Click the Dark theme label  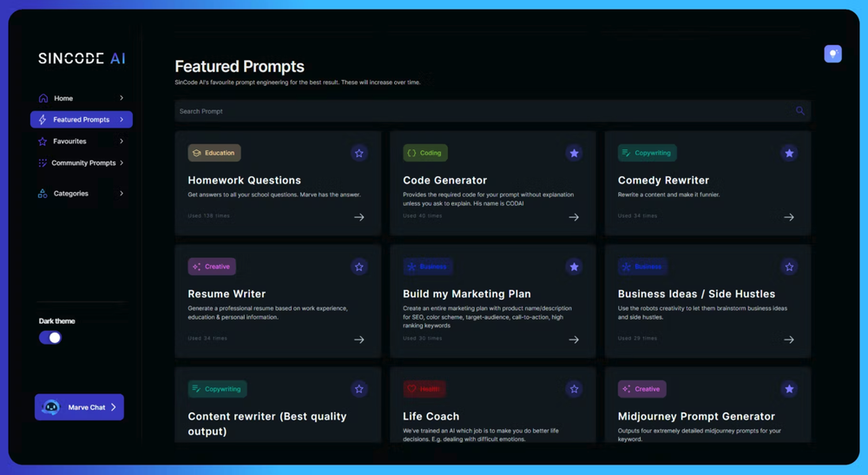pos(56,321)
